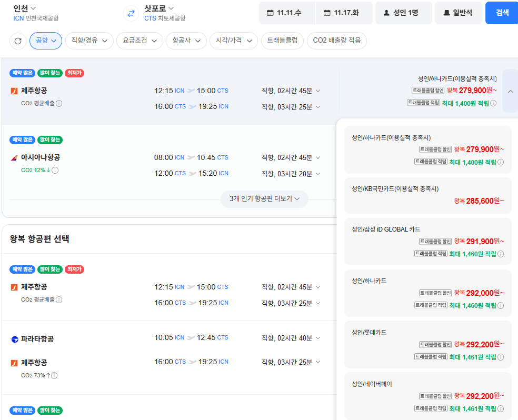The image size is (518, 420).
Task: Click the refresh filters icon
Action: pos(18,41)
